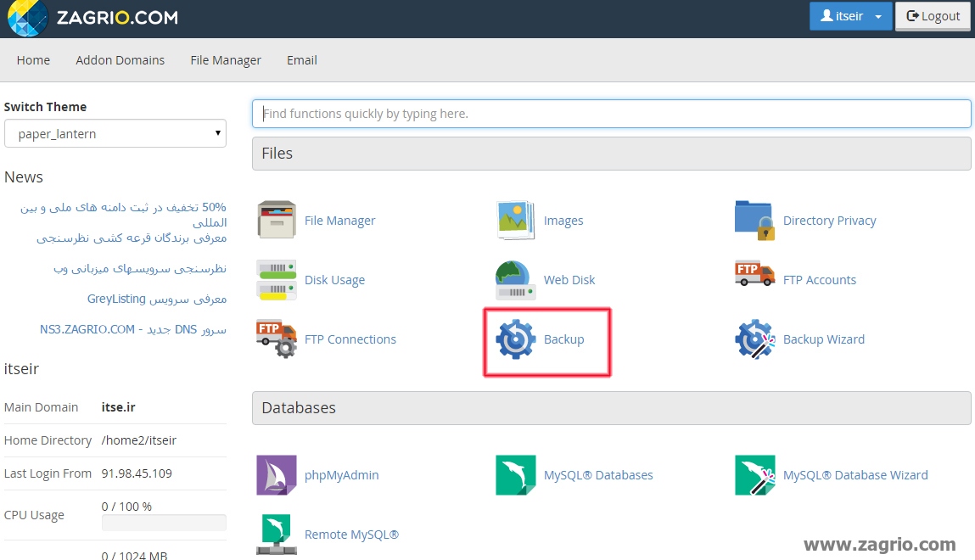Image resolution: width=975 pixels, height=560 pixels.
Task: Open the File Manager icon in Files
Action: pos(277,220)
